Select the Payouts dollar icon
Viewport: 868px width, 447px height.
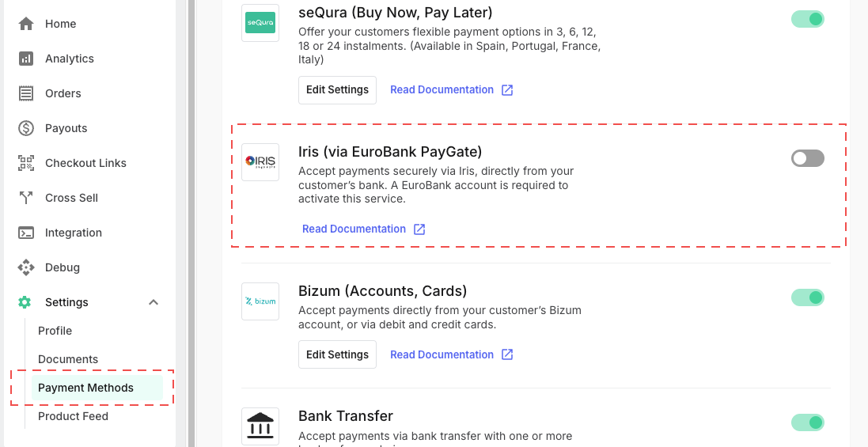tap(26, 128)
